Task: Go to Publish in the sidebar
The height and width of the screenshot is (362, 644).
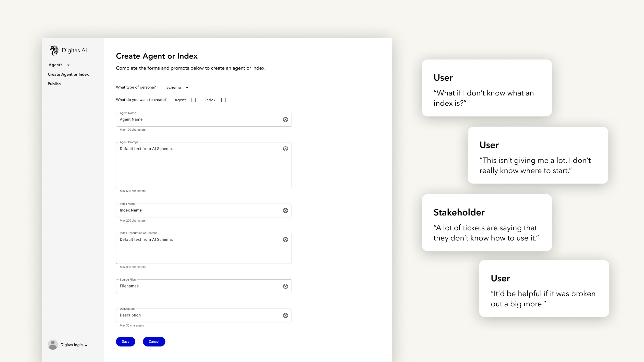Action: (x=54, y=84)
